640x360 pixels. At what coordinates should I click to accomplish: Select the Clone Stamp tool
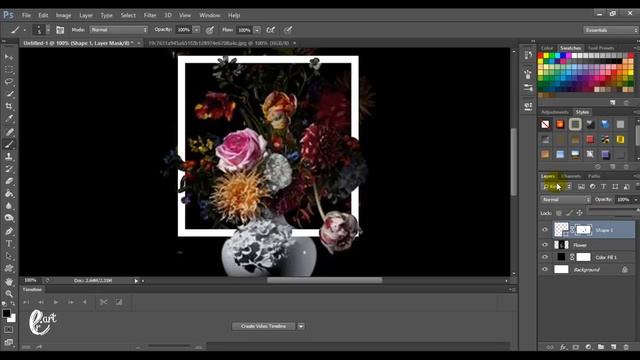point(9,156)
